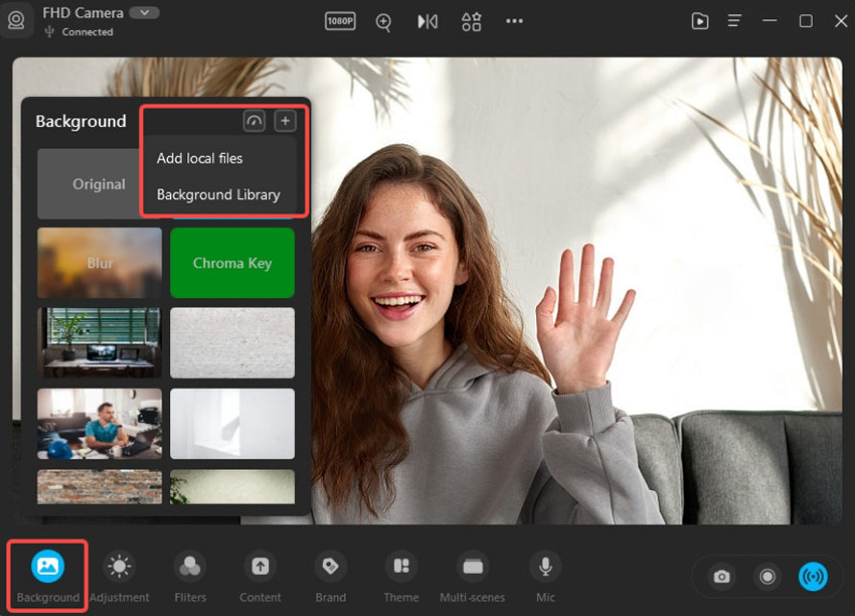This screenshot has width=855, height=616.
Task: Open the Filters panel
Action: pos(190,576)
